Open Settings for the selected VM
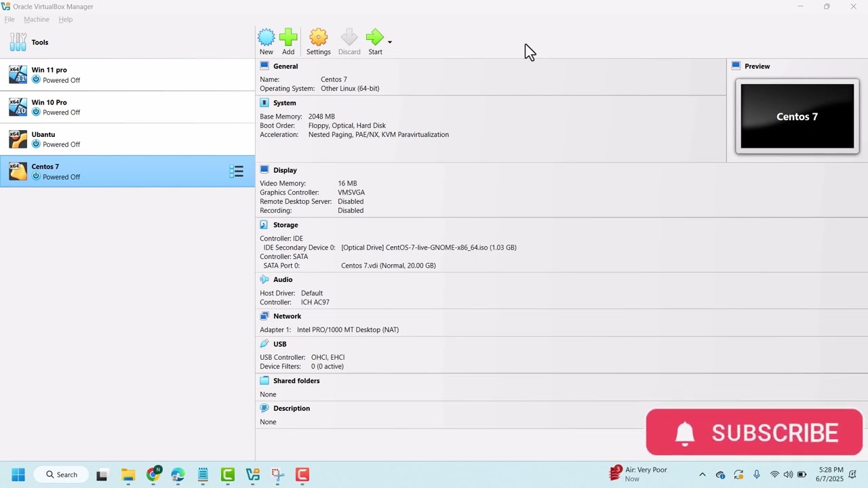This screenshot has height=488, width=868. pos(318,41)
